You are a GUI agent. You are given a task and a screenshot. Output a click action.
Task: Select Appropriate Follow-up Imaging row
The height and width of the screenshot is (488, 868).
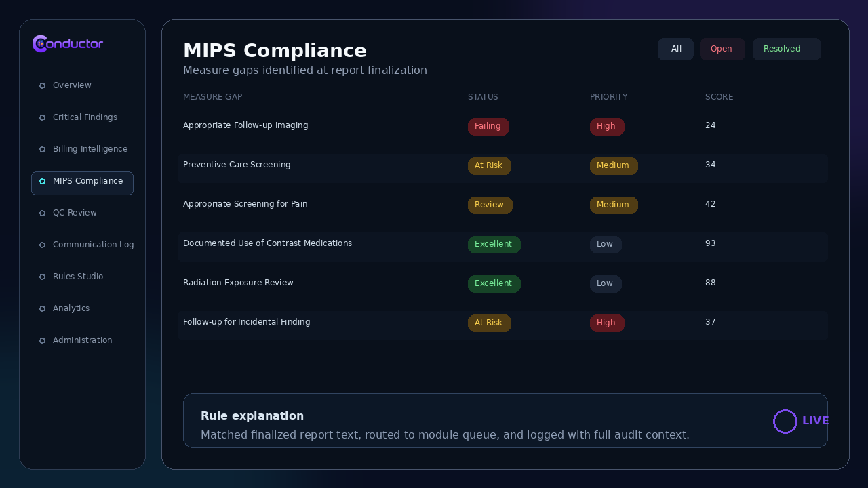(x=502, y=129)
